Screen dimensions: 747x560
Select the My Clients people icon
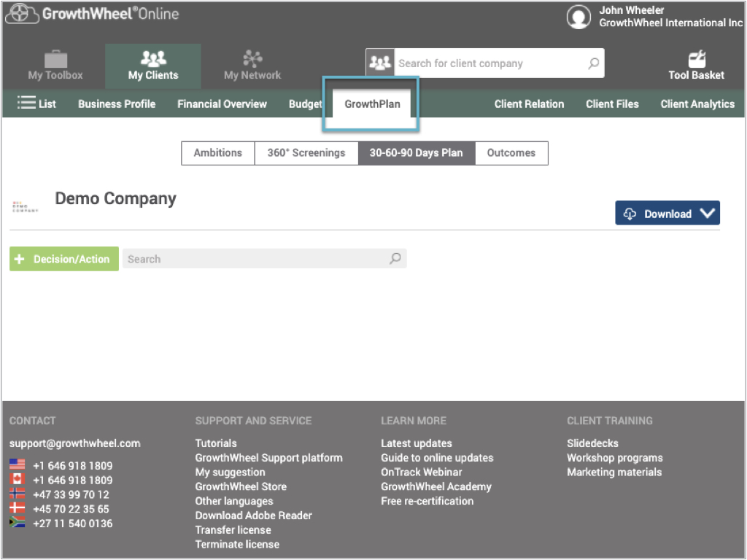coord(153,58)
